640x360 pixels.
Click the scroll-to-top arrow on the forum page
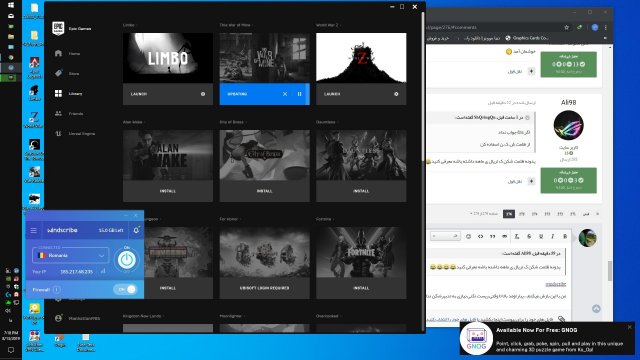pyautogui.click(x=596, y=309)
